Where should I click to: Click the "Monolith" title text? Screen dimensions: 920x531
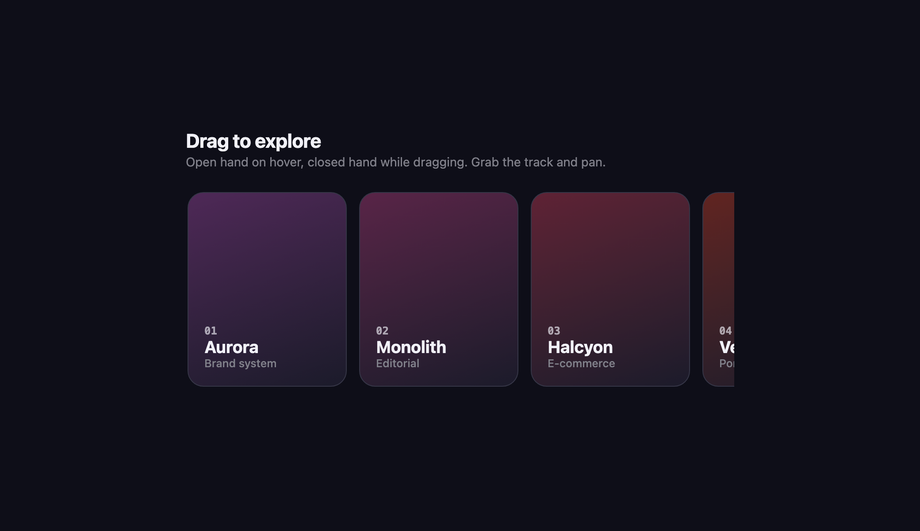pos(411,347)
